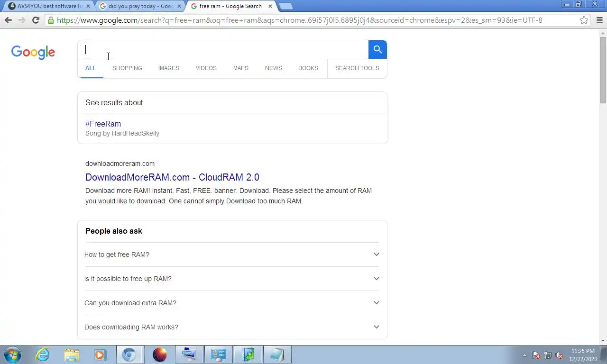Viewport: 607px width, 364px height.
Task: Expand 'Can you download extra RAM?' question
Action: point(232,303)
